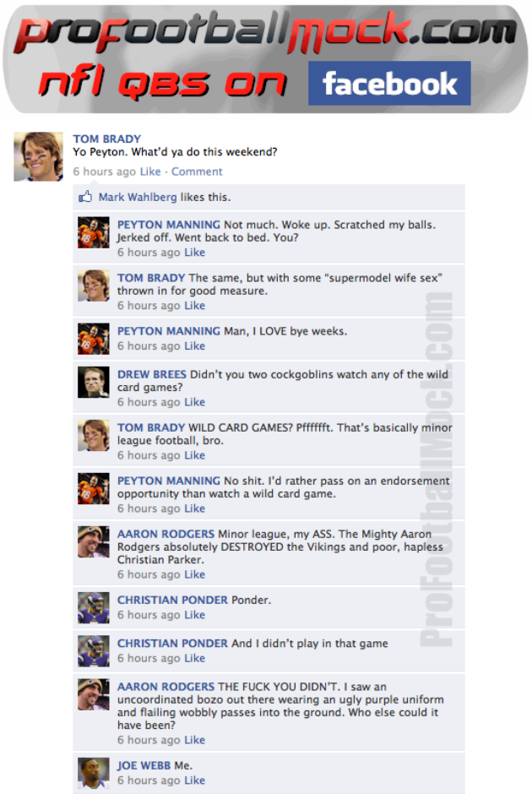Image resolution: width=532 pixels, height=794 pixels.
Task: Click Drew Brees's comment avatar
Action: 93,383
